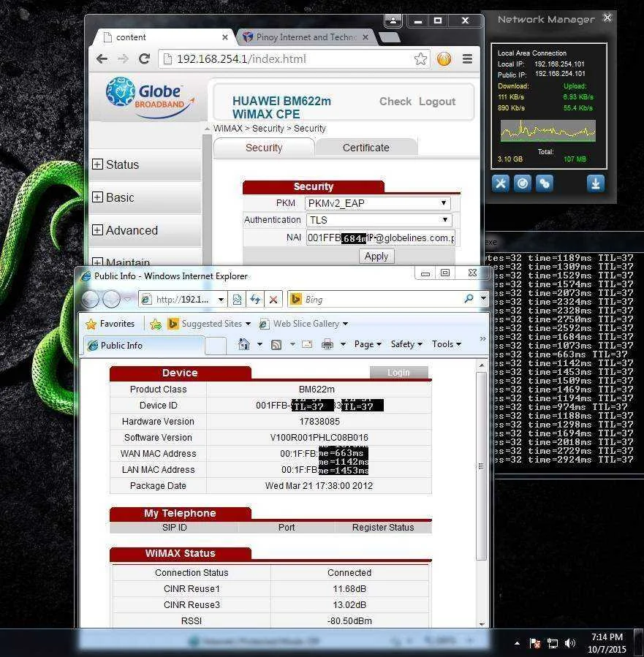644x657 pixels.
Task: Open the PKM dropdown
Action: (377, 203)
